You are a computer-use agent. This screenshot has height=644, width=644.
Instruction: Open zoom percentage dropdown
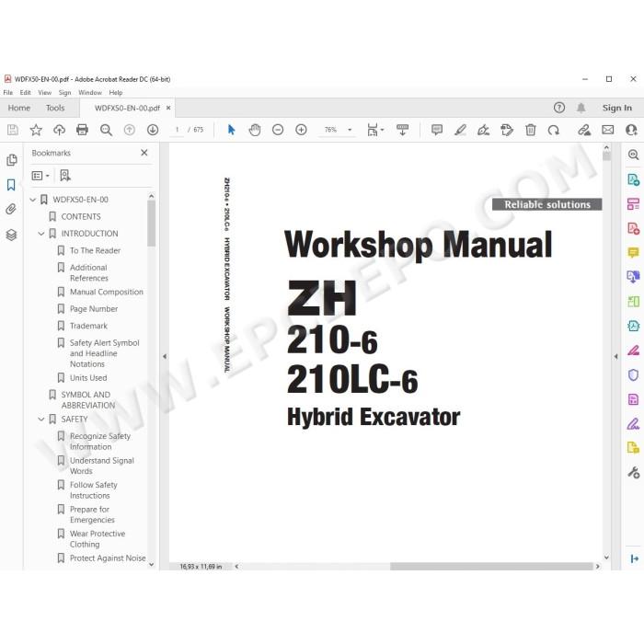(350, 131)
